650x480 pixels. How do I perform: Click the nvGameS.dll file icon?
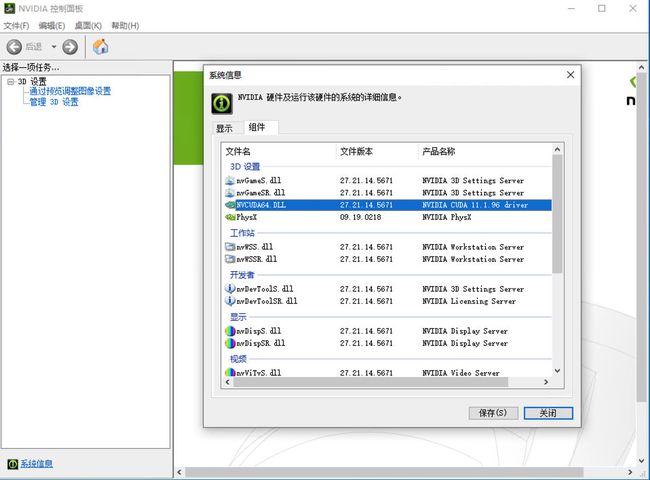(230, 180)
